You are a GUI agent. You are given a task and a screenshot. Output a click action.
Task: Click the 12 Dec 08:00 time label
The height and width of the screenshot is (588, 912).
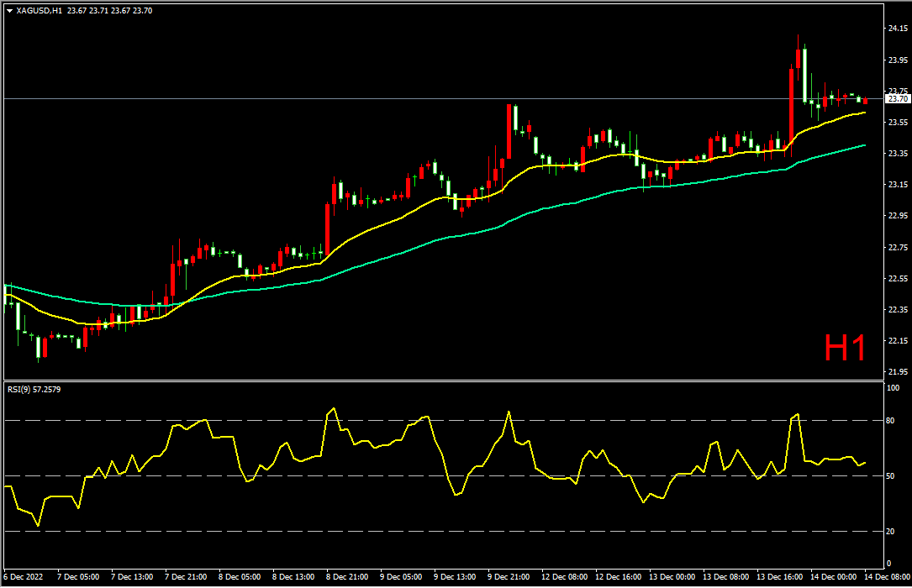(x=564, y=577)
